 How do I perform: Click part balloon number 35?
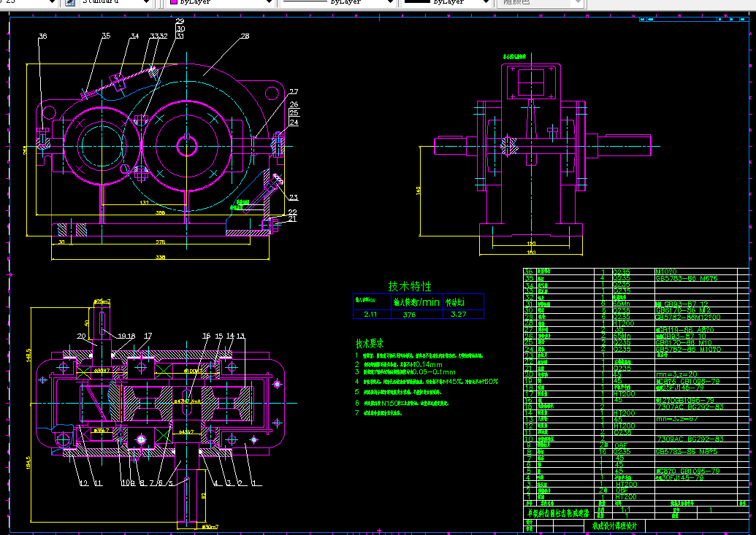point(106,36)
